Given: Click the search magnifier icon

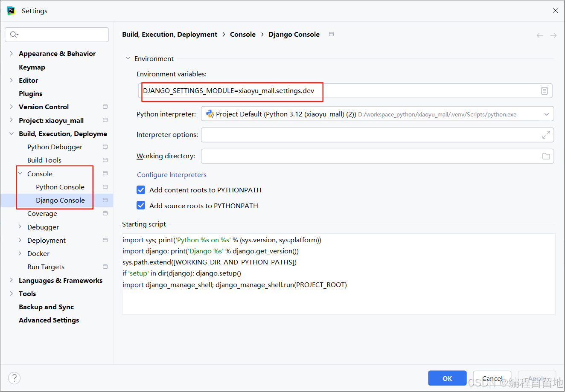Looking at the screenshot, I should pos(14,35).
